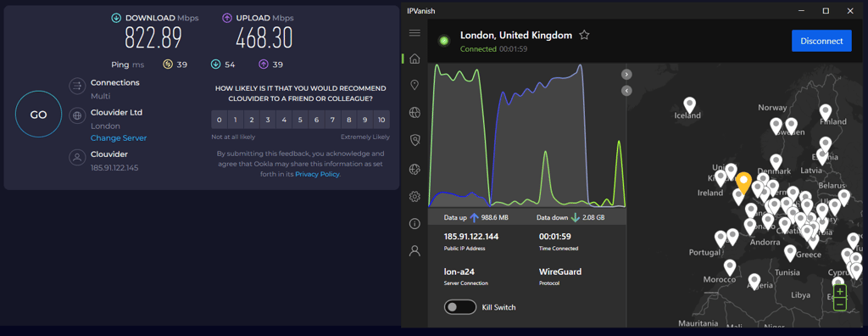The height and width of the screenshot is (336, 868).
Task: Zoom in the map with plus button
Action: 840,292
